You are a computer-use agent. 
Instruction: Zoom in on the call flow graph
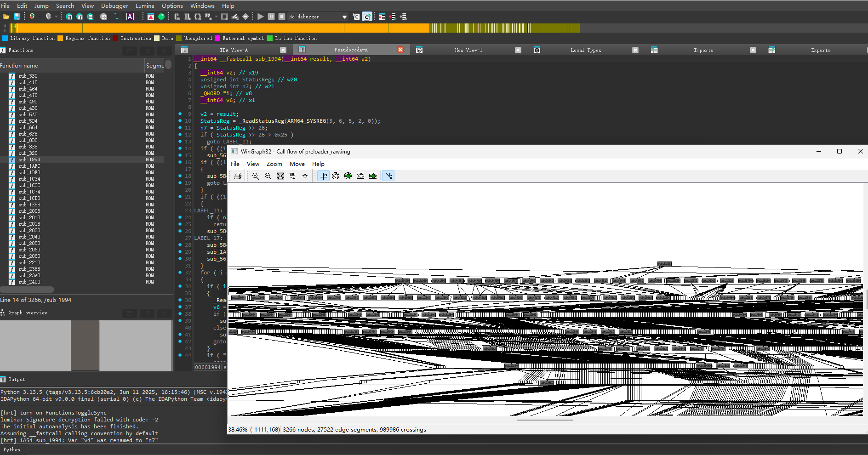pos(256,176)
